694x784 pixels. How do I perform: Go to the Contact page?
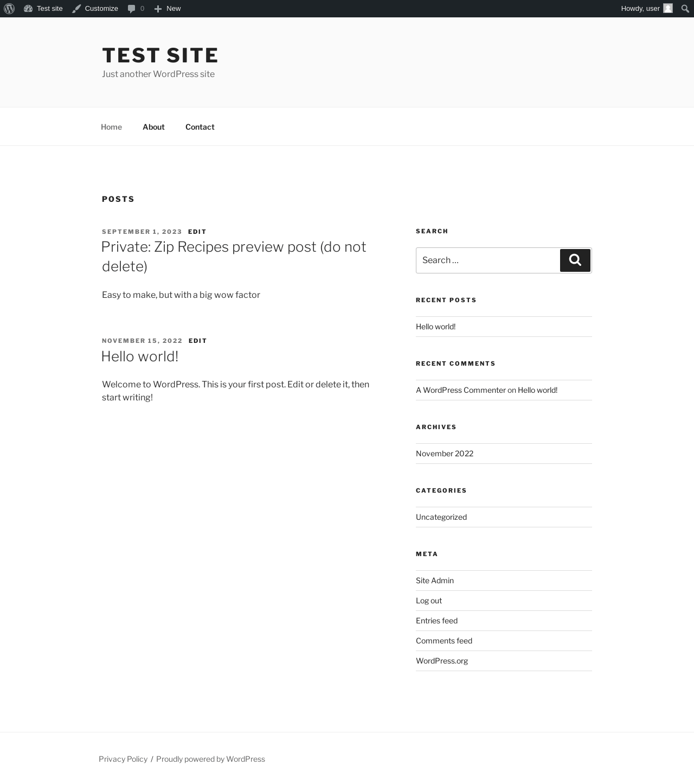[x=200, y=127]
